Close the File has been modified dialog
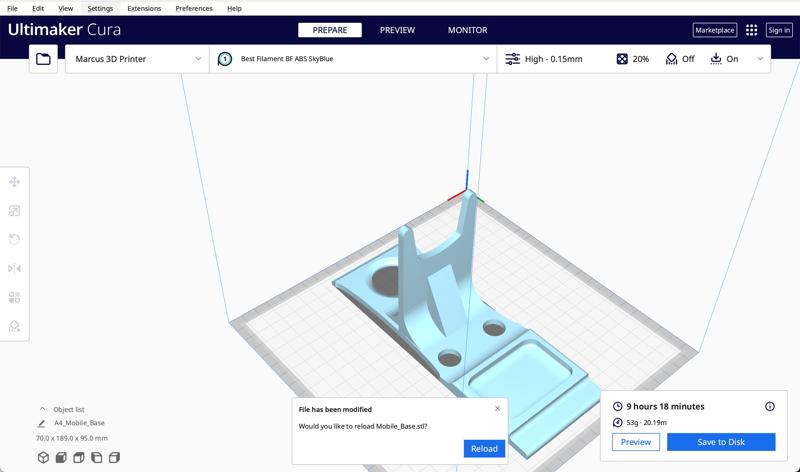This screenshot has height=472, width=800. point(497,408)
